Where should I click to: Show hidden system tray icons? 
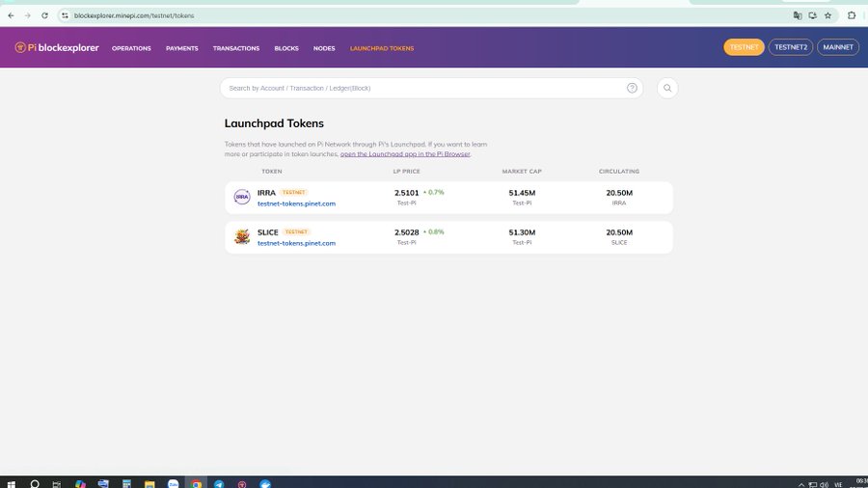(x=801, y=485)
